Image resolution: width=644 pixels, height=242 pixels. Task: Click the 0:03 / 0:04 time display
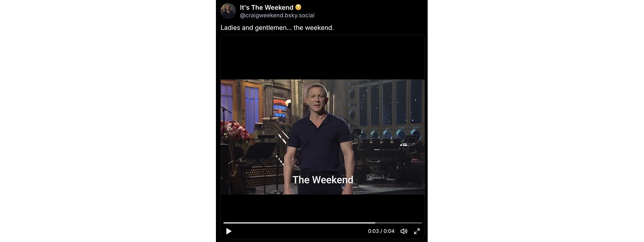coord(381,231)
